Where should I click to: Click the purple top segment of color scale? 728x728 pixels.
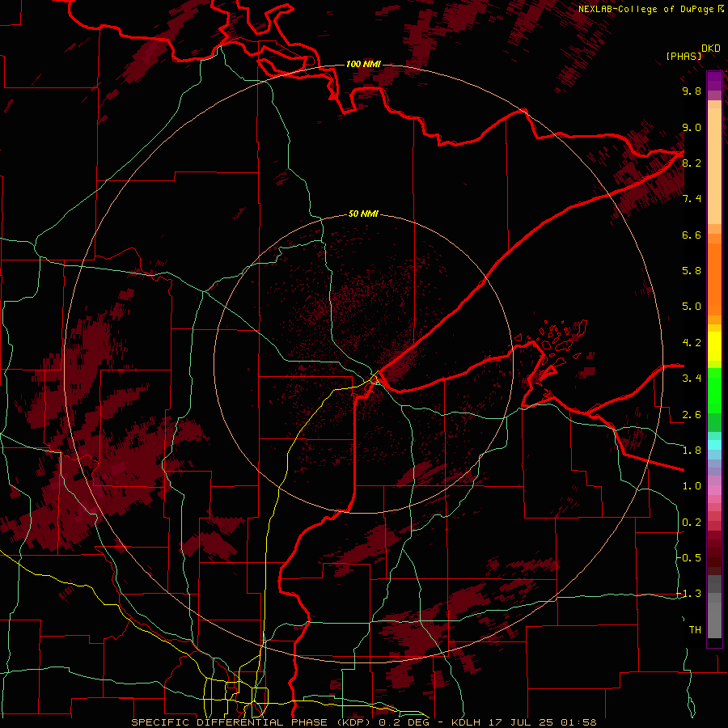[x=714, y=81]
